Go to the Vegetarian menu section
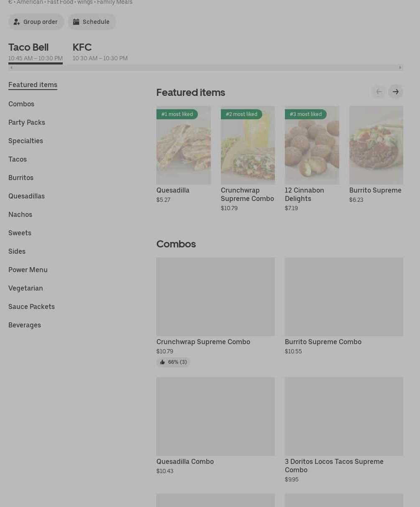Image resolution: width=420 pixels, height=507 pixels. point(26,288)
